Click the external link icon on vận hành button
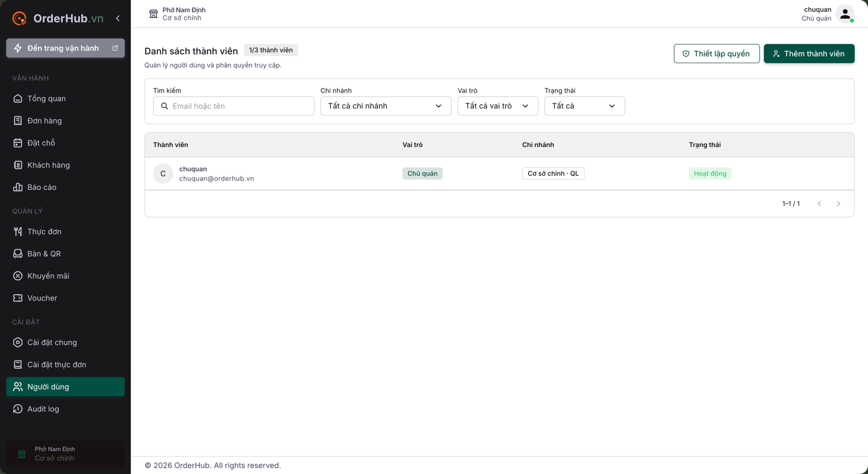 [115, 48]
